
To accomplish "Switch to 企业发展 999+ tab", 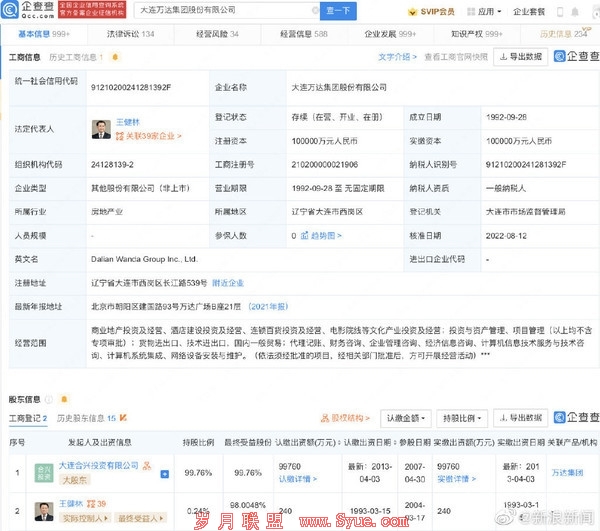I will (x=390, y=34).
